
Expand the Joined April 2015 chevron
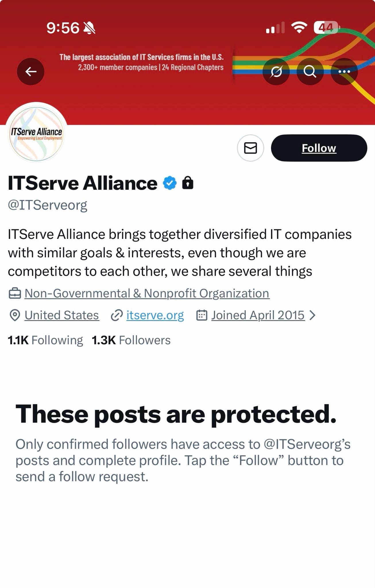pyautogui.click(x=312, y=315)
